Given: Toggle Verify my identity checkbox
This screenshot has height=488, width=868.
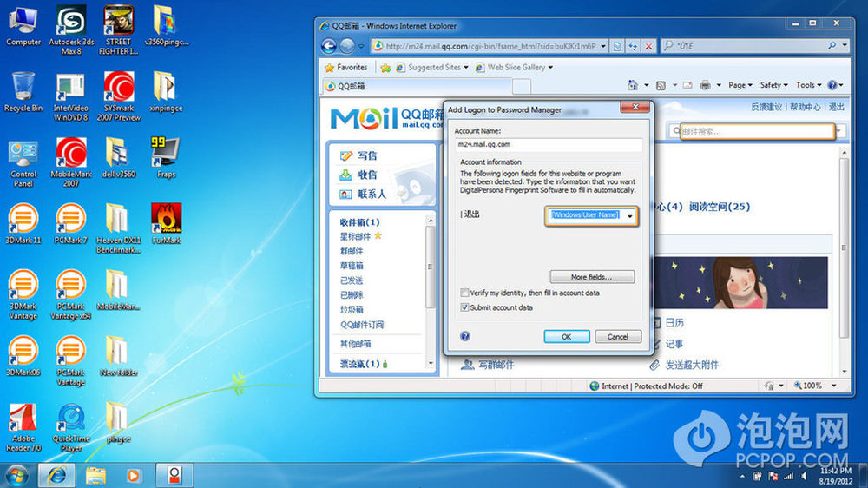Looking at the screenshot, I should [x=464, y=293].
